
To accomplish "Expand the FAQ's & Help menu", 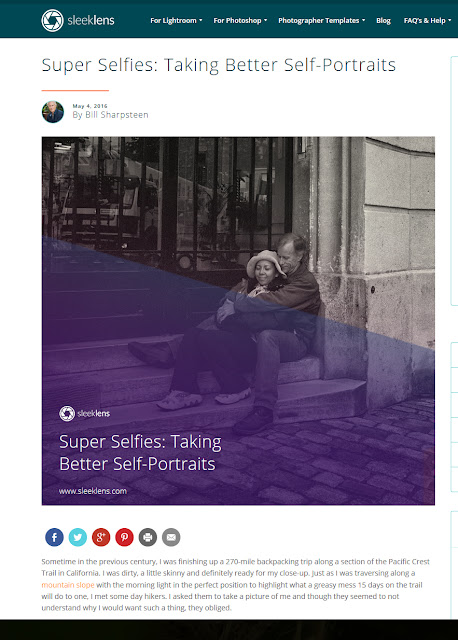I will coord(427,20).
